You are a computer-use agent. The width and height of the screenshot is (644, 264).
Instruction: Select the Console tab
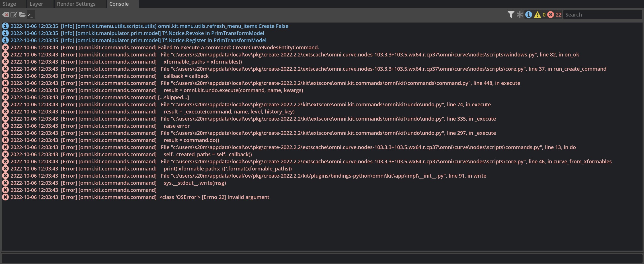(x=119, y=4)
